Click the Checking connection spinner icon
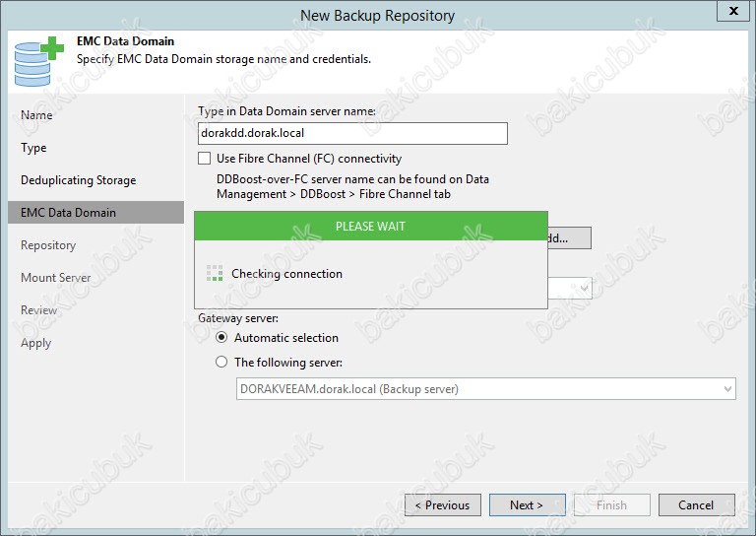 (215, 273)
